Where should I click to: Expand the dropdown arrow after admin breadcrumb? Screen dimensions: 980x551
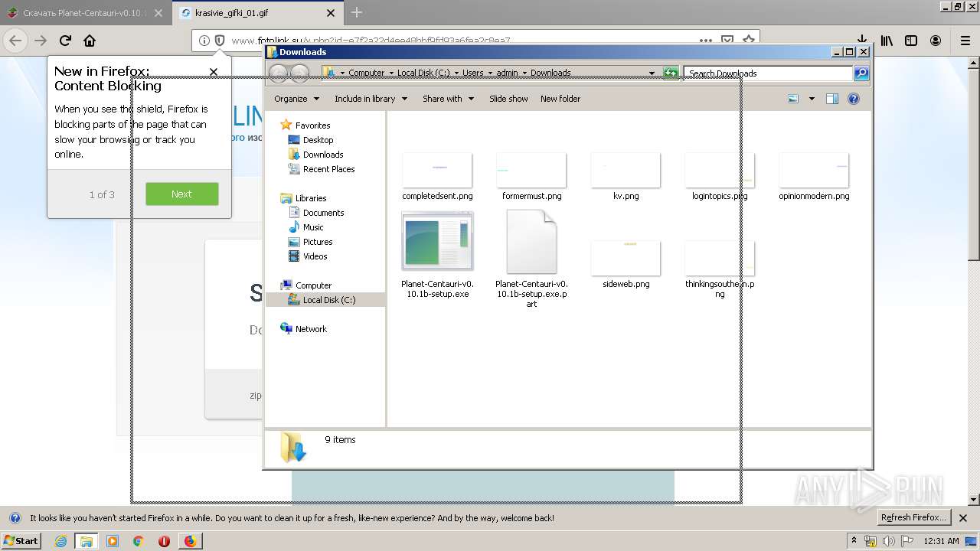[x=524, y=73]
